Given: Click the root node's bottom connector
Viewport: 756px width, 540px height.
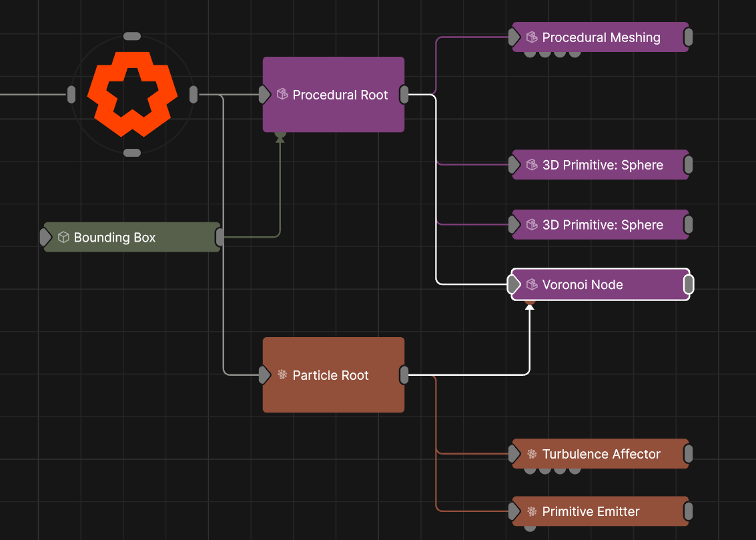Looking at the screenshot, I should click(132, 153).
